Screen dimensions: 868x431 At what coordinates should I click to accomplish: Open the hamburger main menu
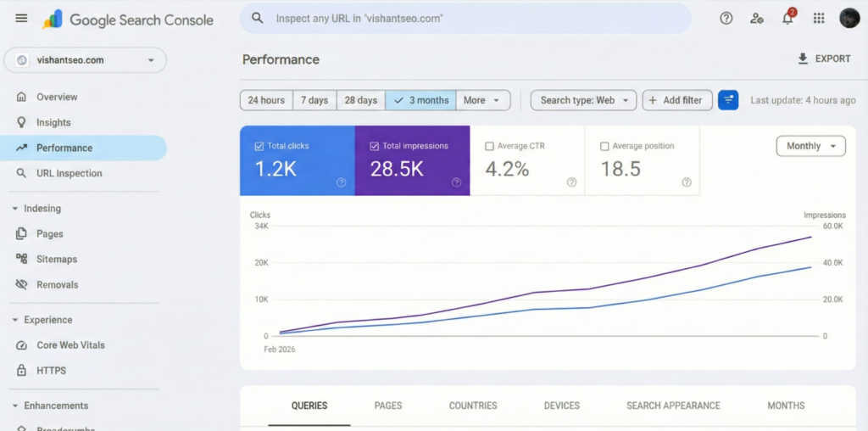[x=21, y=19]
